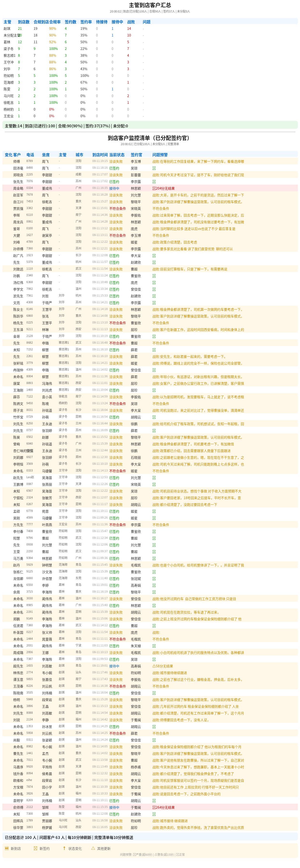The width and height of the screenshot is (300, 868).
Task: Click the green check icon in 孙鹏's row
Action: 154,276
